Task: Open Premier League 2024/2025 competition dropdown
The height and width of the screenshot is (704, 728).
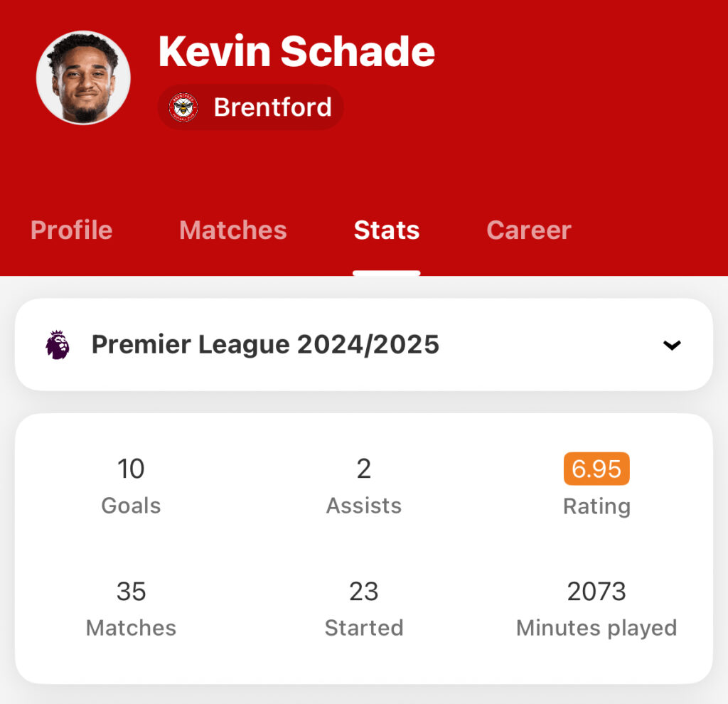Action: click(x=364, y=345)
